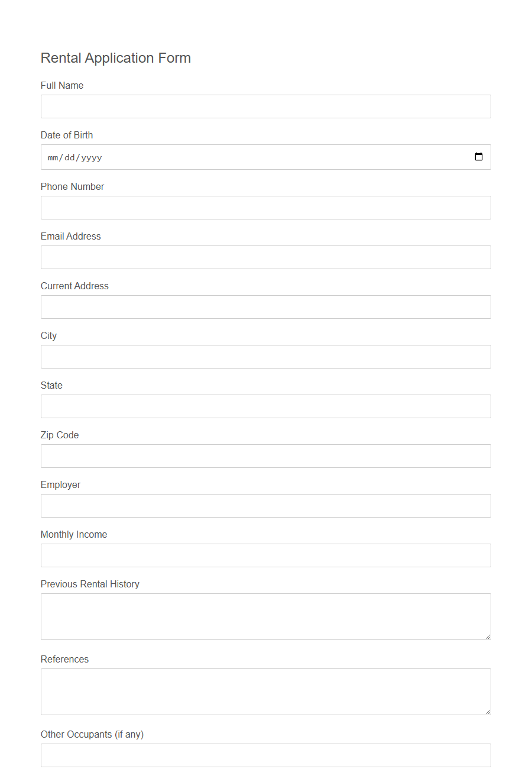Click the Current Address input
The width and height of the screenshot is (532, 769).
coord(265,307)
